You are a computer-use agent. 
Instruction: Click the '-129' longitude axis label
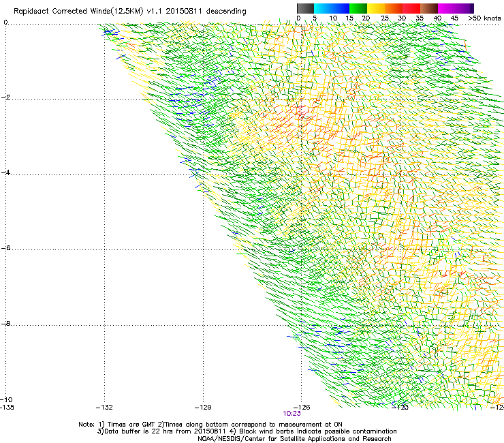[x=203, y=408]
